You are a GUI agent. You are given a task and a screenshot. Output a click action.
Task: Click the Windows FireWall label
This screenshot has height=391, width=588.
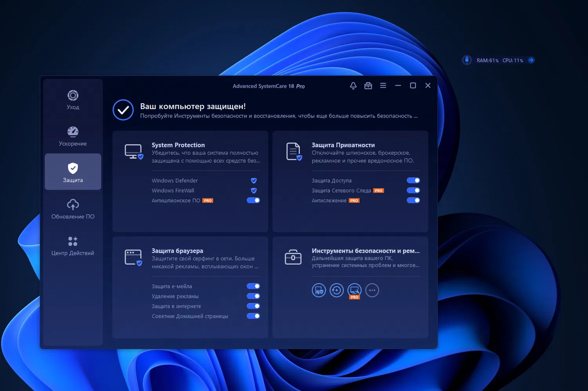[173, 191]
